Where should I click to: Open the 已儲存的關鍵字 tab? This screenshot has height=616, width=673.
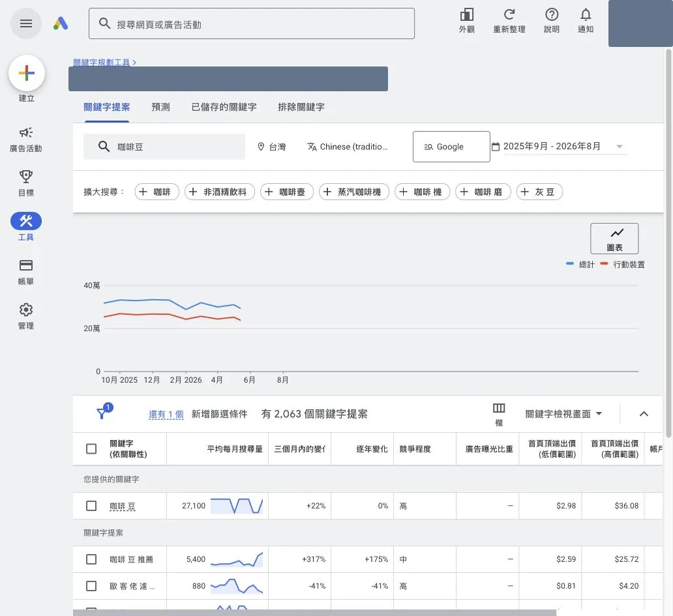(224, 108)
